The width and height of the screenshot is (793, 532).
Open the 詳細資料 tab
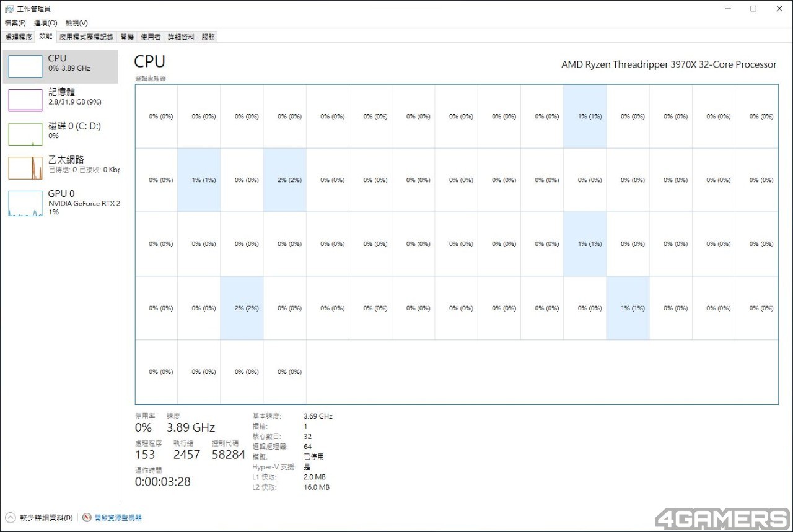182,37
